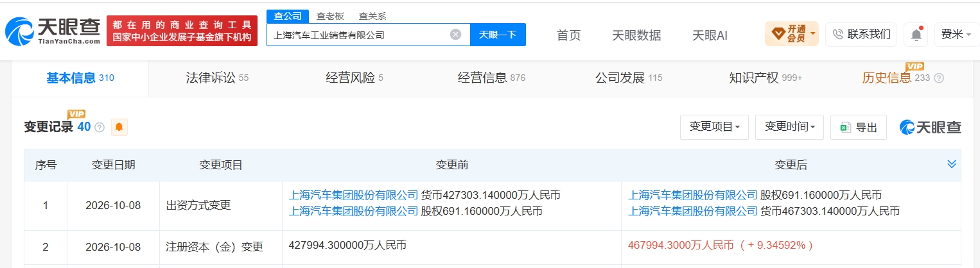Viewport: 980px width, 268px height.
Task: Switch to the 历史信息 VIP tab
Action: tap(896, 78)
